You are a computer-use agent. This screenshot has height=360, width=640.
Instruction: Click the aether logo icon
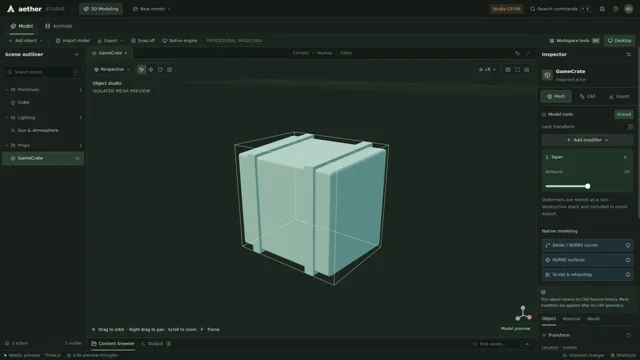click(x=11, y=9)
